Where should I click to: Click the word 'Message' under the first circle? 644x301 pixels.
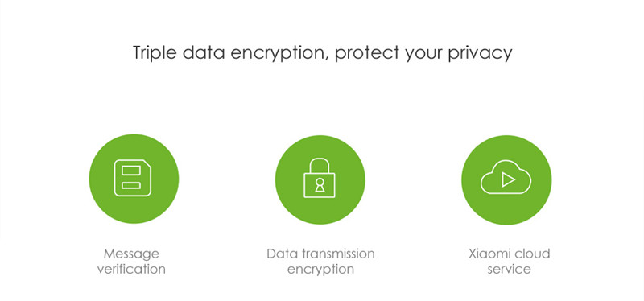131,254
